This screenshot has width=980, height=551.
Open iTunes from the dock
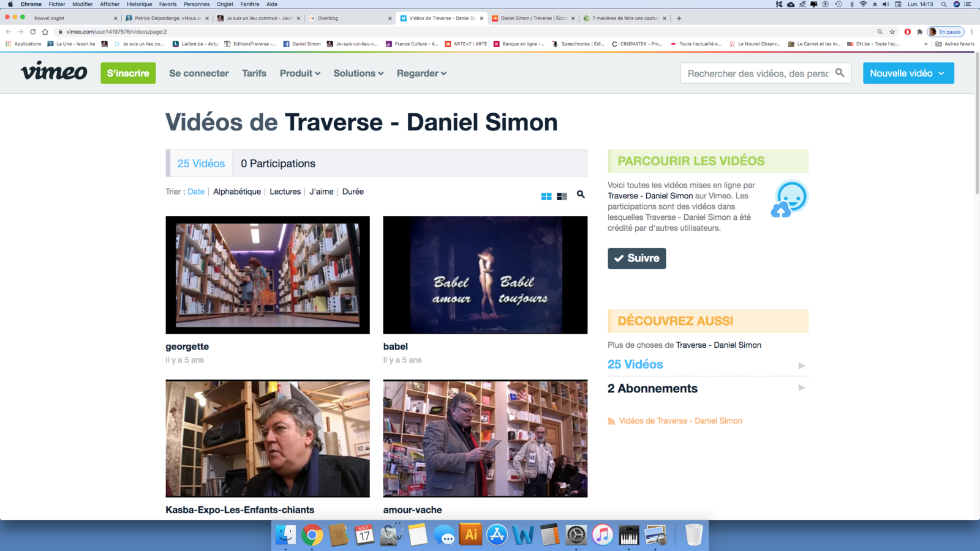(602, 534)
